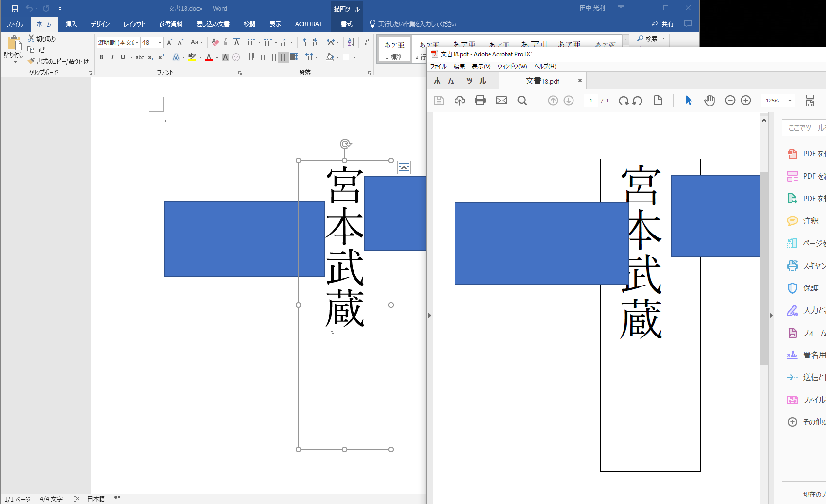Screen dimensions: 826x504
Task: Toggle underline formatting in Word
Action: point(123,57)
